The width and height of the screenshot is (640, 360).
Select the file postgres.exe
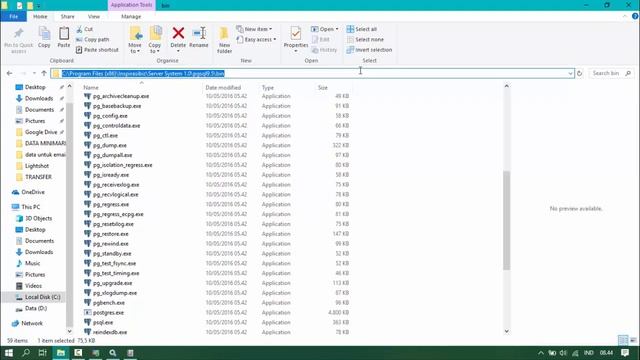(108, 313)
